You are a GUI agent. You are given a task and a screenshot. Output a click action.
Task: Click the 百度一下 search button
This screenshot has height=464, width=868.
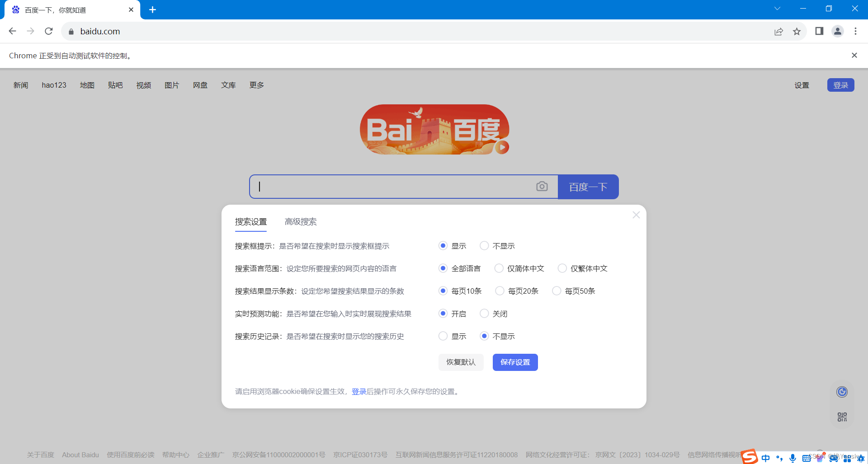588,187
